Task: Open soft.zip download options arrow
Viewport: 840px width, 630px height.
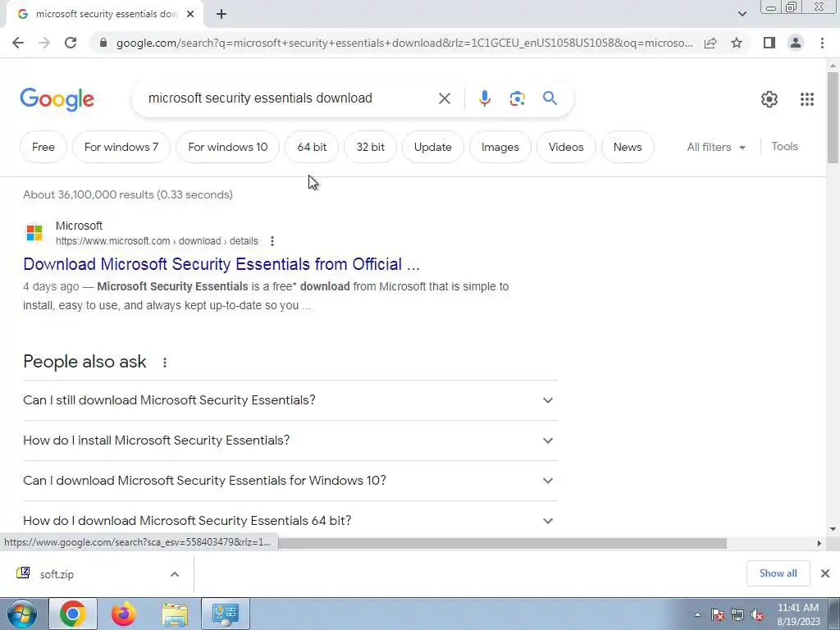Action: click(x=175, y=574)
